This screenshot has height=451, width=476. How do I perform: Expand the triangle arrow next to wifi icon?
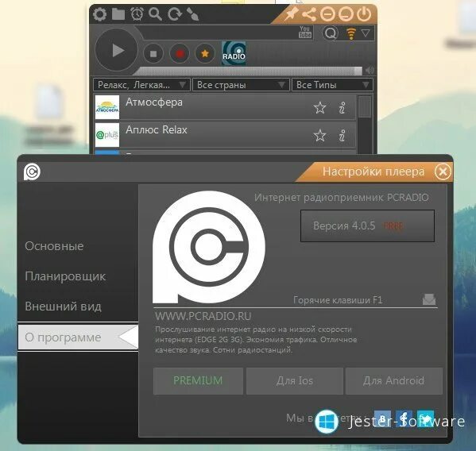(x=366, y=33)
